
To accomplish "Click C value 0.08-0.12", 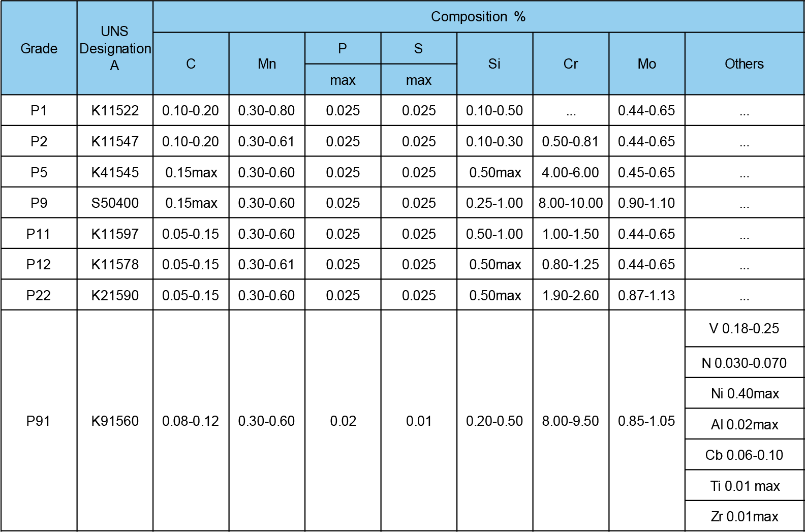I will tap(191, 421).
